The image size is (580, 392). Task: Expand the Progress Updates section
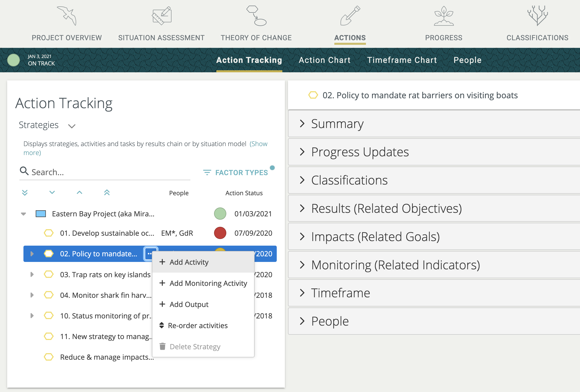360,152
